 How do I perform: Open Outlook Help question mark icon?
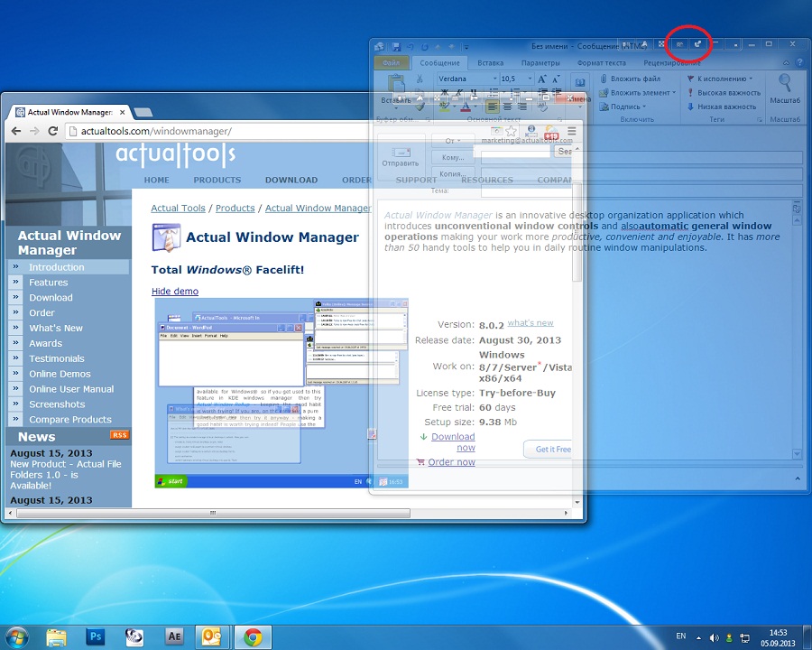801,62
